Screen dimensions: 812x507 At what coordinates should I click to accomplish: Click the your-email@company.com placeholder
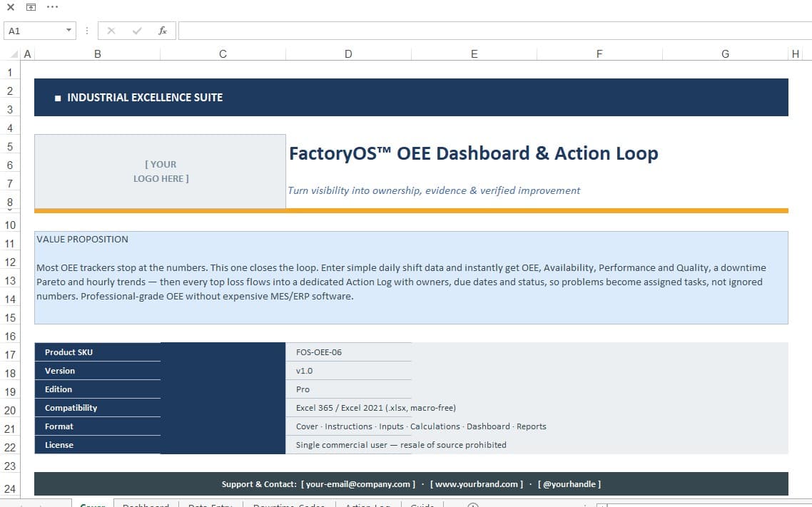tap(358, 484)
